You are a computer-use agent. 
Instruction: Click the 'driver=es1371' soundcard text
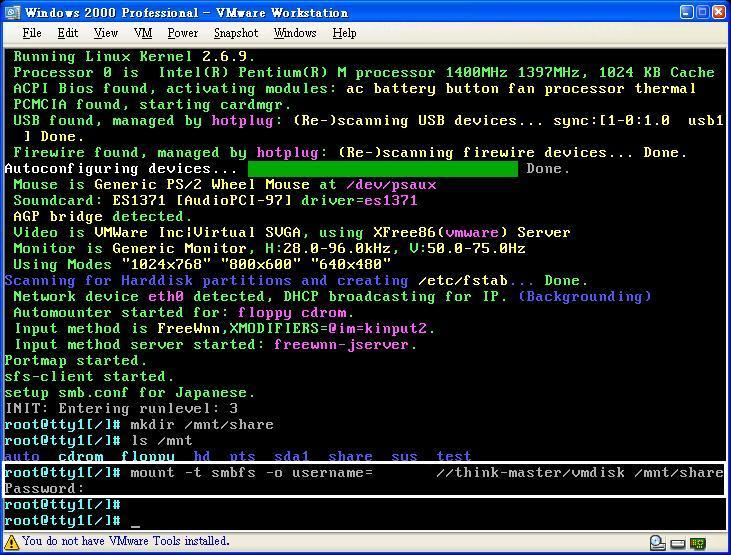click(x=359, y=201)
